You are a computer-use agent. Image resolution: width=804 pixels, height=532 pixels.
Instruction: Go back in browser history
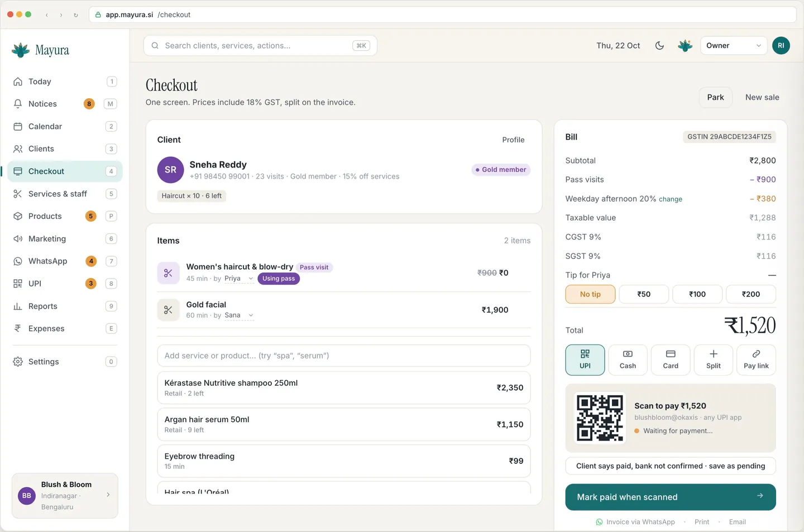click(x=47, y=15)
